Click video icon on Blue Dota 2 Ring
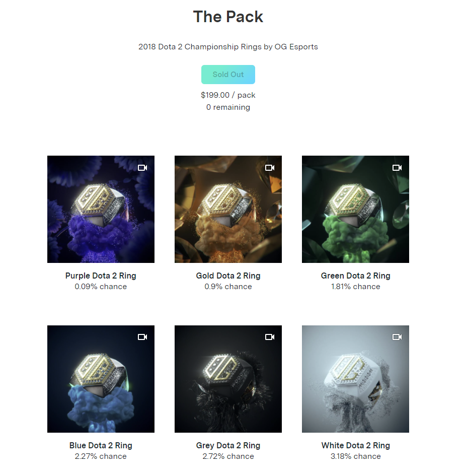 coord(142,337)
